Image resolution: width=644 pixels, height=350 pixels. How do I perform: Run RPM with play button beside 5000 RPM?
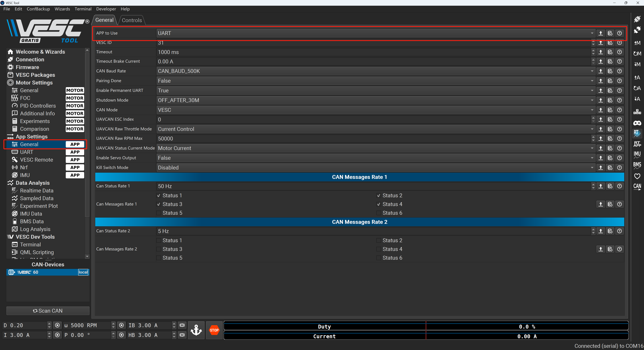pos(121,325)
